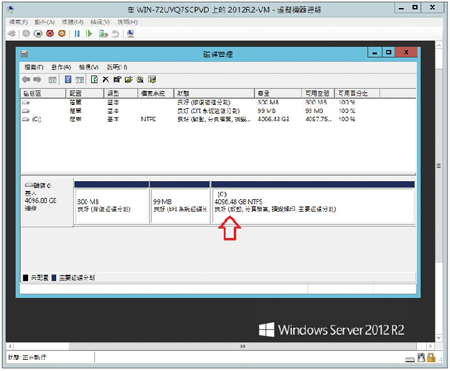Select the (C:) 4096.48 GB NTFS partition block
450x371 pixels.
click(313, 206)
